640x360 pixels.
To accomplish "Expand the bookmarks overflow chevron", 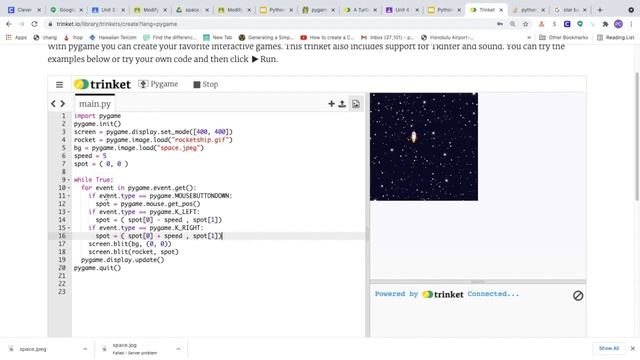I will point(529,38).
